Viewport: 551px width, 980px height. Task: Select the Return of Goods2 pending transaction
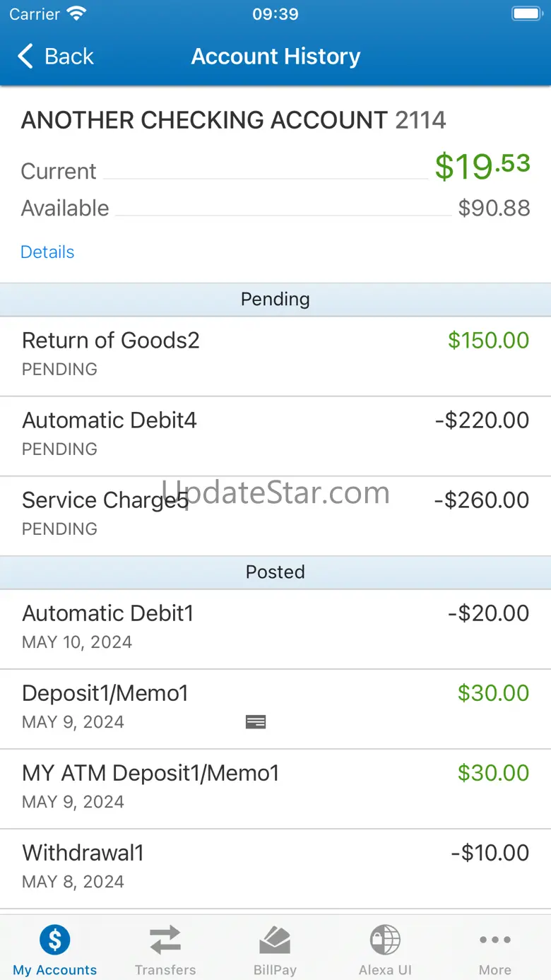[275, 355]
